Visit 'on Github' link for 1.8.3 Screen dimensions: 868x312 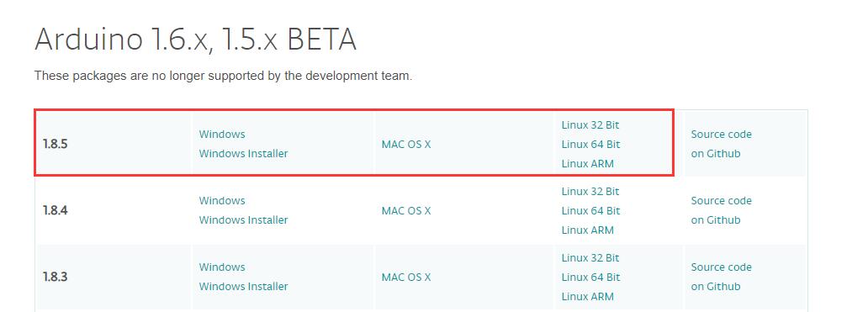pos(715,287)
